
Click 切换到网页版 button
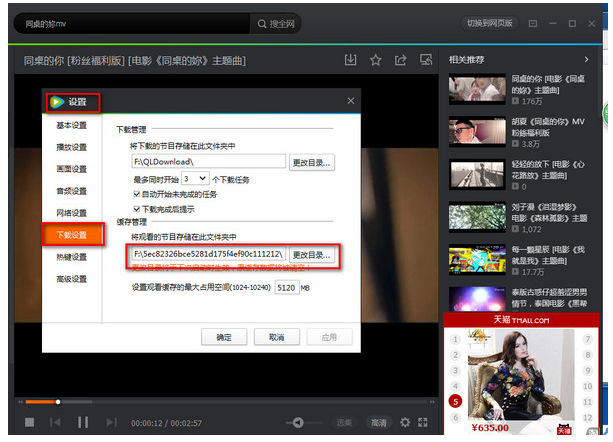click(490, 23)
